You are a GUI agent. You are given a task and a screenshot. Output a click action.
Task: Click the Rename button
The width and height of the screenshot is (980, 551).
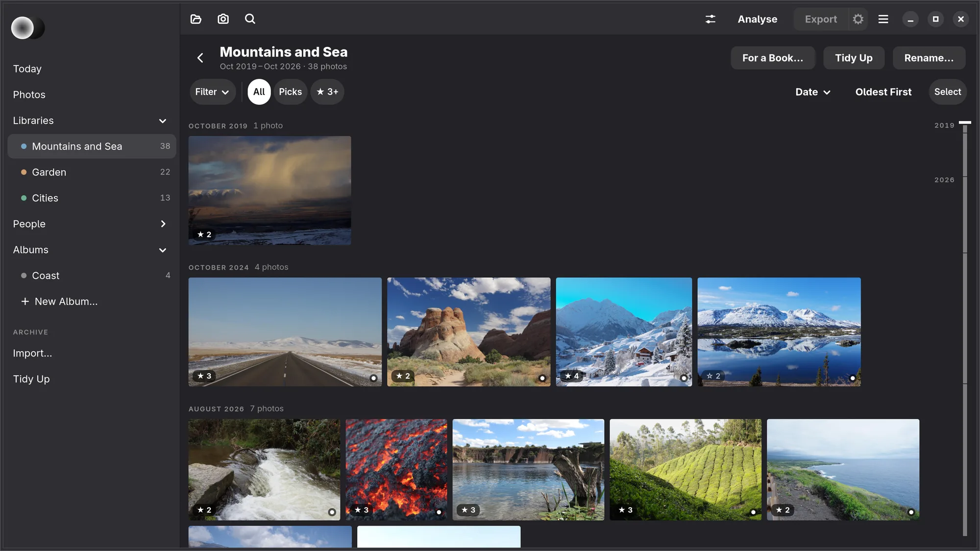[929, 58]
